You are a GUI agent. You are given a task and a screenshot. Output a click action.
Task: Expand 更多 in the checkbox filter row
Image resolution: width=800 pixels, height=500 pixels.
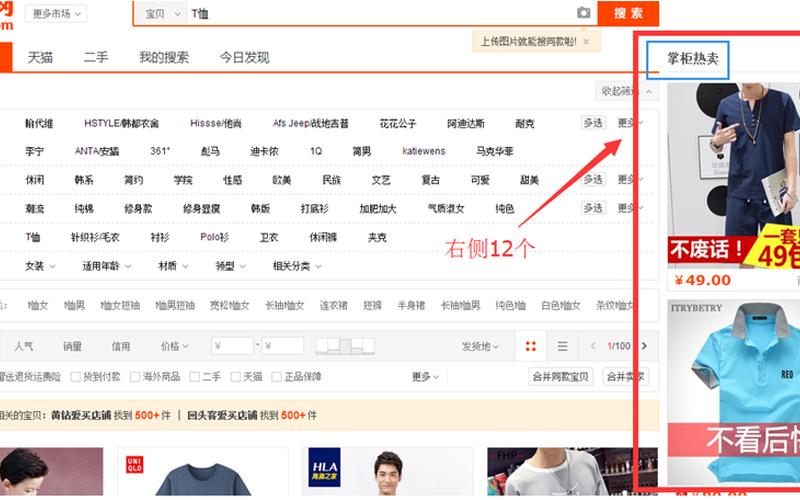[x=426, y=377]
